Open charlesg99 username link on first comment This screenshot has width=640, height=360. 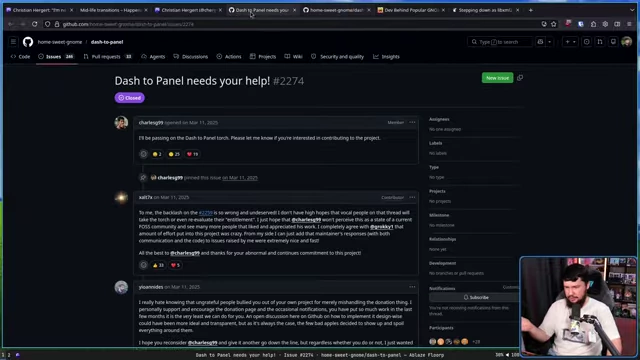click(x=151, y=122)
